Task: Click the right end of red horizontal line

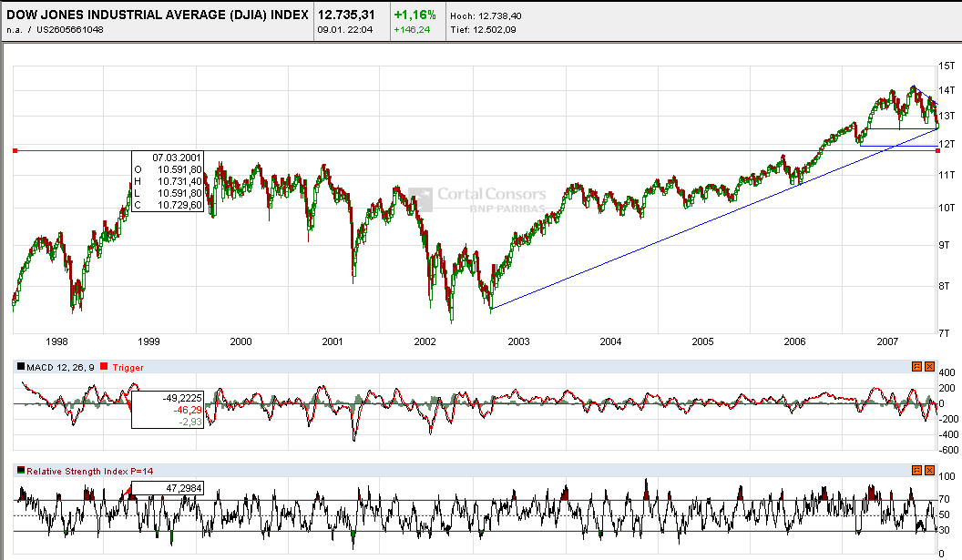Action: [x=937, y=150]
